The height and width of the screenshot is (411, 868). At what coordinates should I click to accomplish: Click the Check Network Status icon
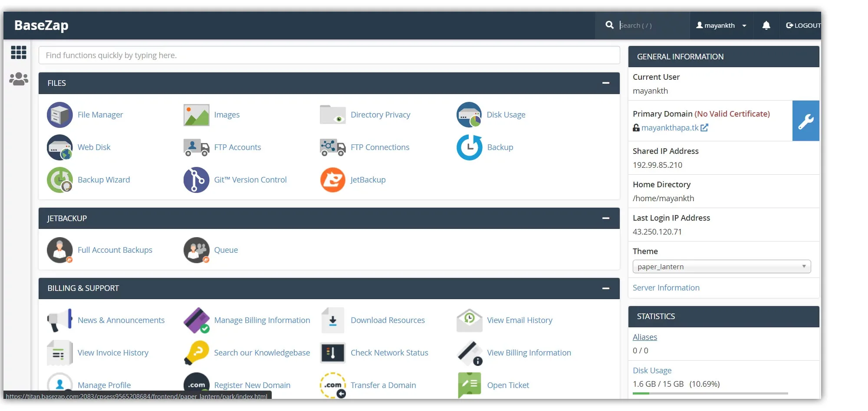(x=332, y=353)
